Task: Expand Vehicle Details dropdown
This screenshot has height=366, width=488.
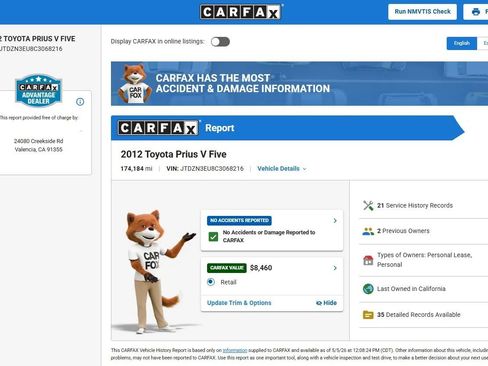Action: click(x=282, y=169)
